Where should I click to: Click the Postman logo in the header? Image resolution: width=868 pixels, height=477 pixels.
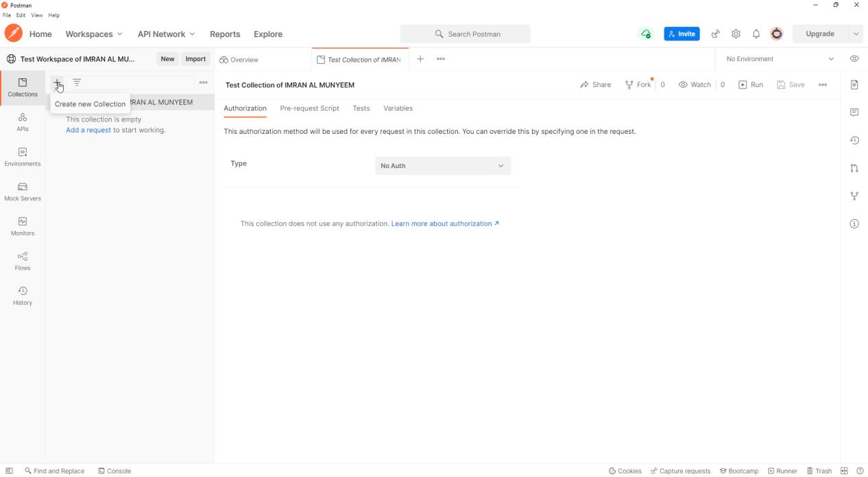tap(13, 34)
